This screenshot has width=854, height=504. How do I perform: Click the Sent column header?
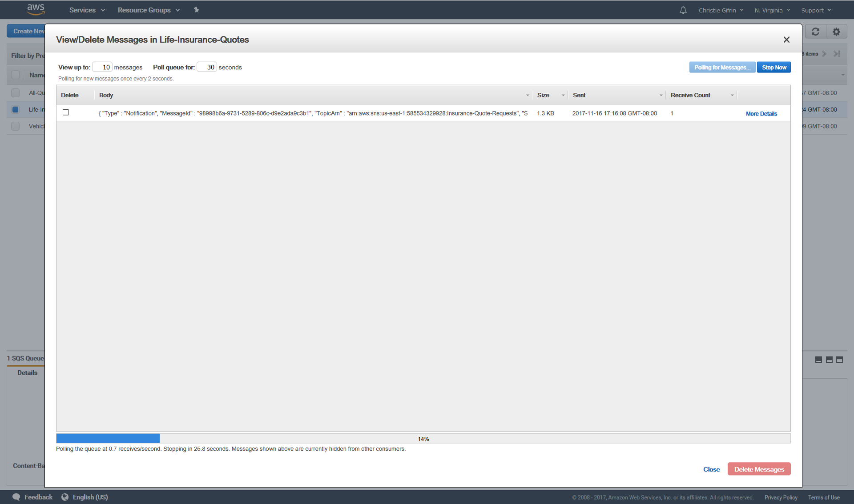579,95
